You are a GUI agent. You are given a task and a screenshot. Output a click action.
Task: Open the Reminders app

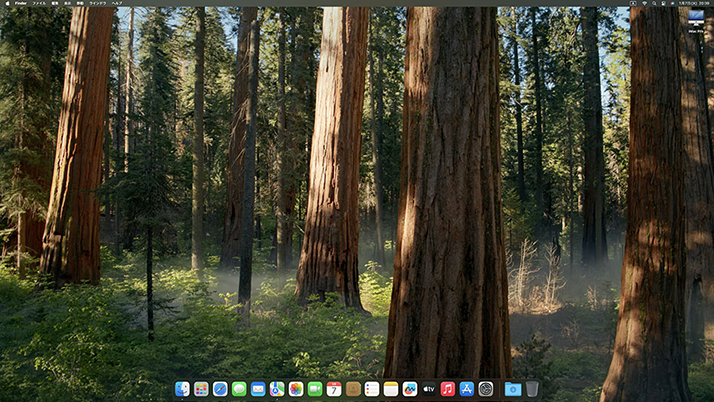(x=372, y=389)
